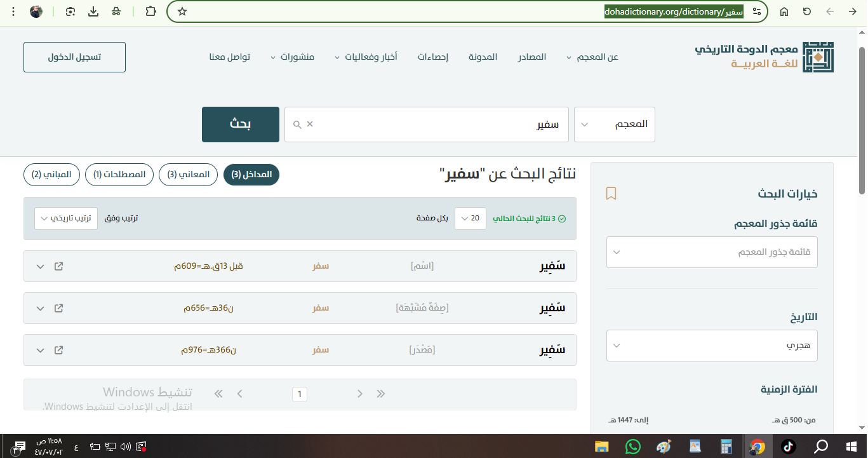
Task: Select المصطلحات (1) results tab
Action: 119,175
